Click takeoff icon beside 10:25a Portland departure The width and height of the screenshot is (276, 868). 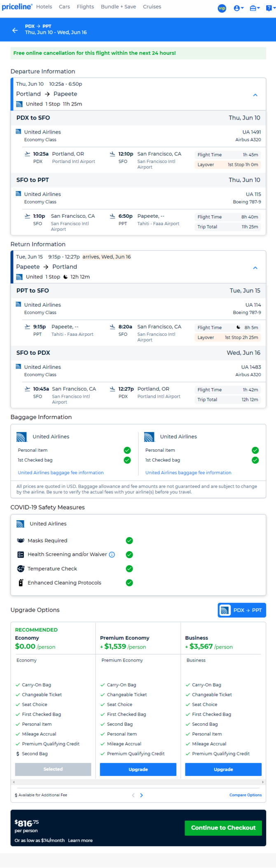pos(27,154)
